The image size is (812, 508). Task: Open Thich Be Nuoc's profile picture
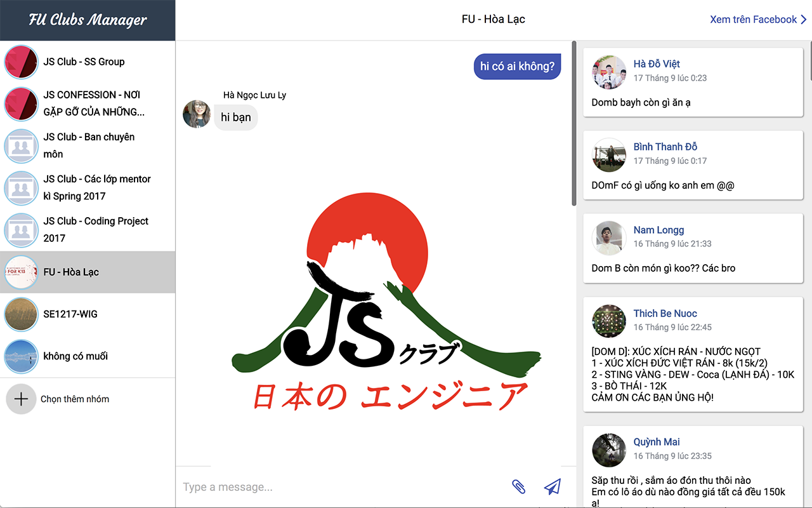tap(609, 321)
